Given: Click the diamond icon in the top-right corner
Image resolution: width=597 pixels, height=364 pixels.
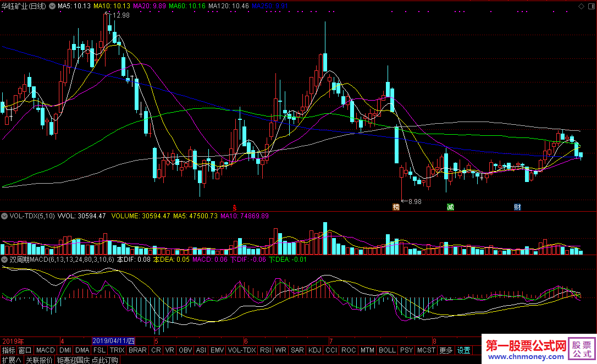Looking at the screenshot, I should (582, 6).
